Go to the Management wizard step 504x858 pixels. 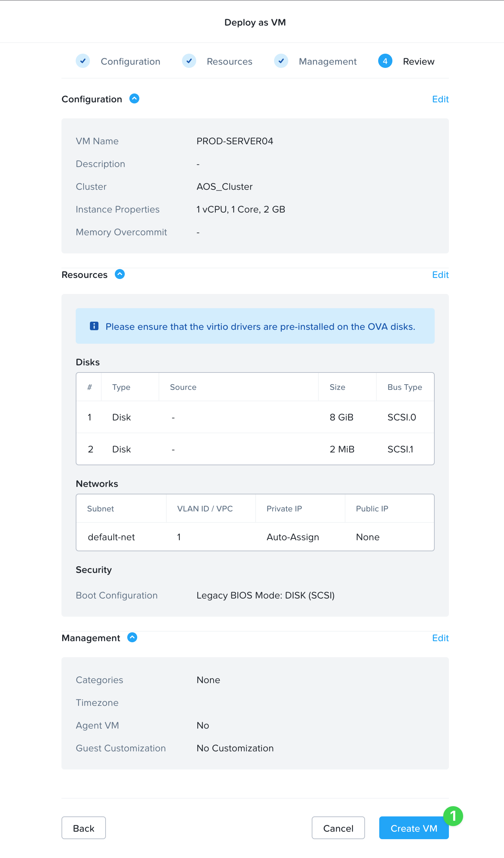[x=328, y=61]
